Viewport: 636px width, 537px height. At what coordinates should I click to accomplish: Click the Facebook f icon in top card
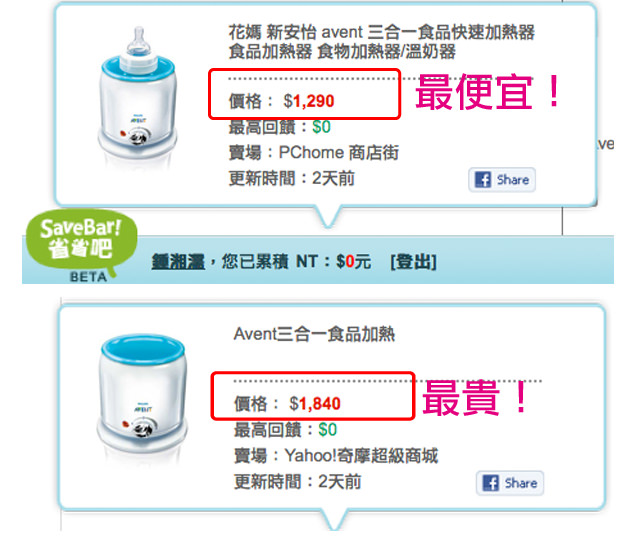pyautogui.click(x=483, y=180)
